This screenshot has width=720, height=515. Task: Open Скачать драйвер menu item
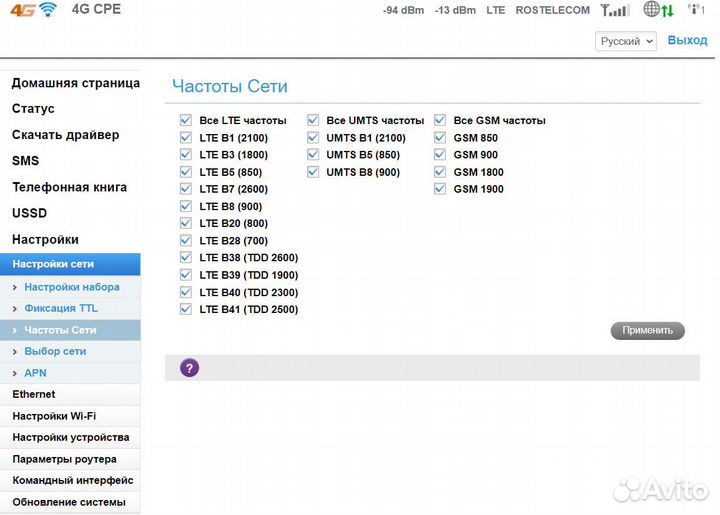66,135
